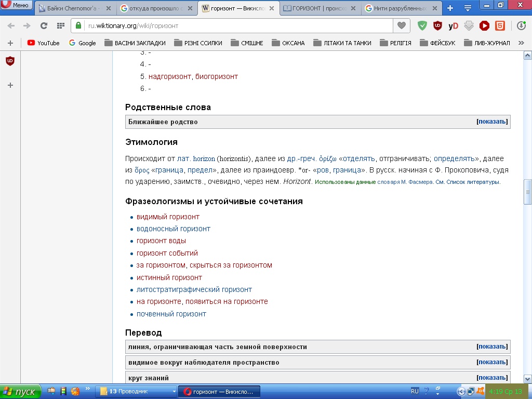Follow the др.-греч. link
This screenshot has height=399, width=532.
click(x=302, y=158)
